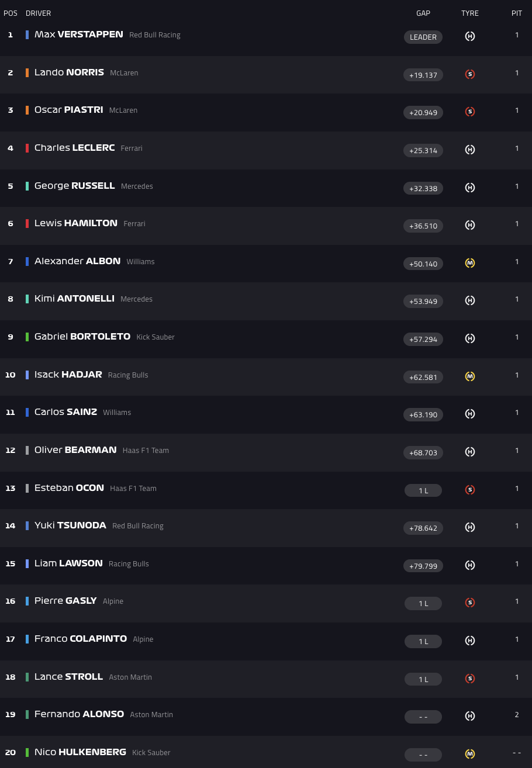
Task: Click Ferrari red color bar beside Leclerc
Action: tap(27, 148)
